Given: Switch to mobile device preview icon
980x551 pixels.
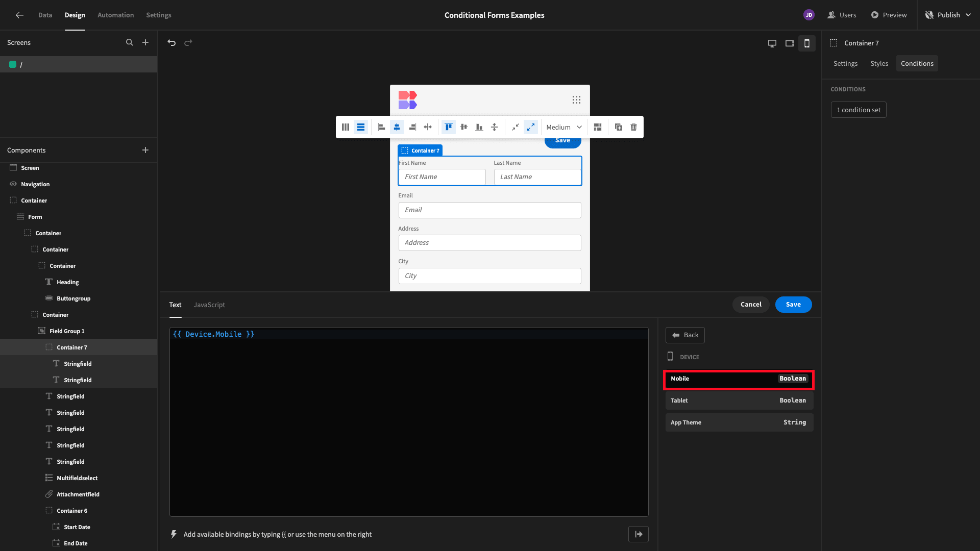Looking at the screenshot, I should click(x=807, y=43).
